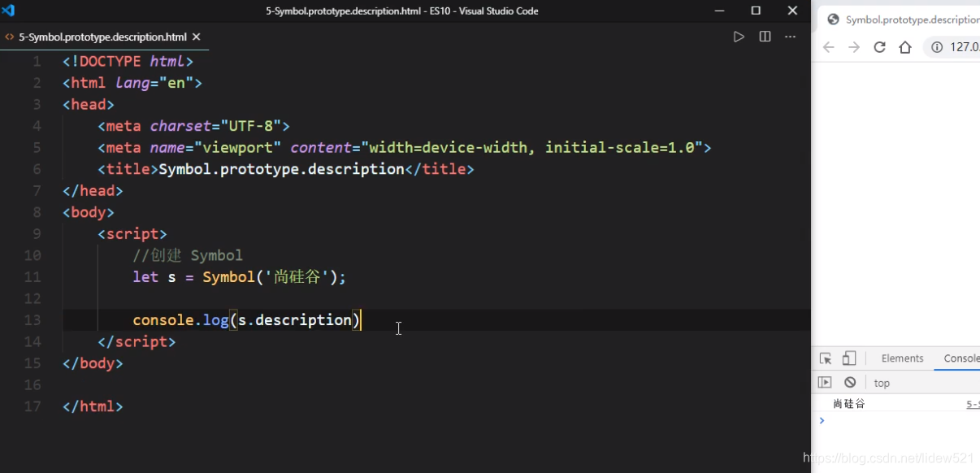Open the console log source link
Viewport: 980px width, 473px height.
973,404
